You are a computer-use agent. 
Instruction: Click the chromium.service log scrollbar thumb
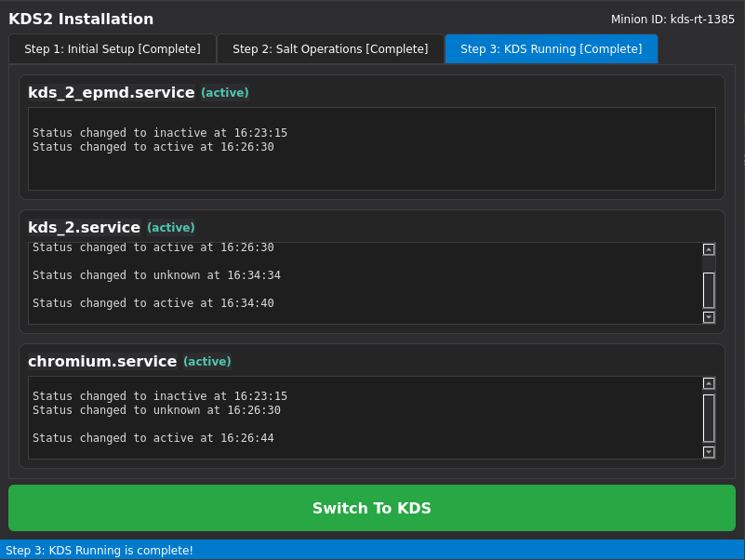tap(709, 419)
